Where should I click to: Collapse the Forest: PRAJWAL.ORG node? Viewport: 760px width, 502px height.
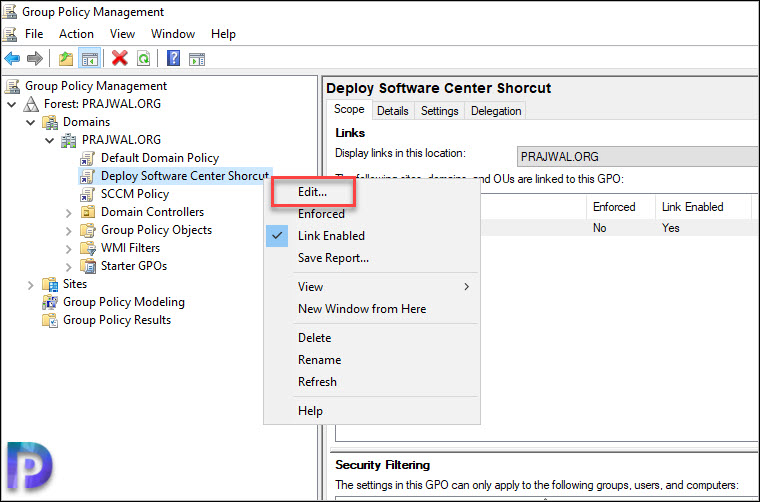[12, 104]
